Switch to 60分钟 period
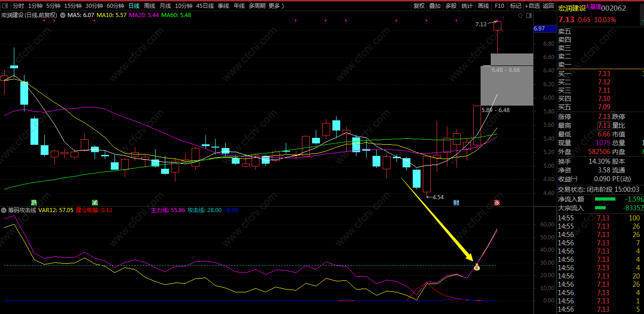This screenshot has width=644, height=314. pos(115,6)
